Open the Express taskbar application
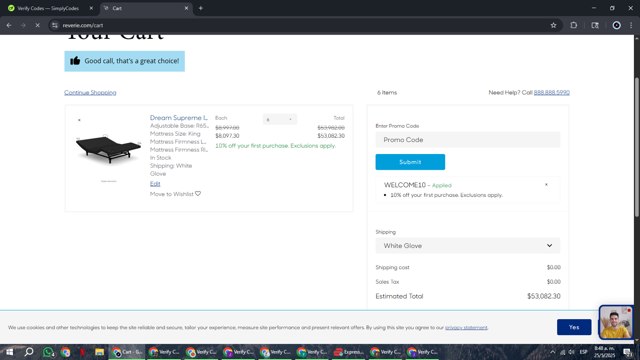The image size is (640, 360). (x=348, y=352)
